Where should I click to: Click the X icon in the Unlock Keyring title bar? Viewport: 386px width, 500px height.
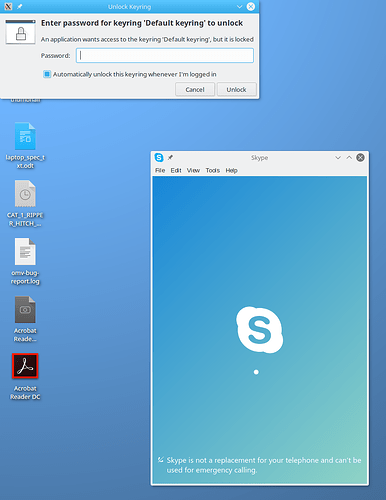tap(8, 6)
